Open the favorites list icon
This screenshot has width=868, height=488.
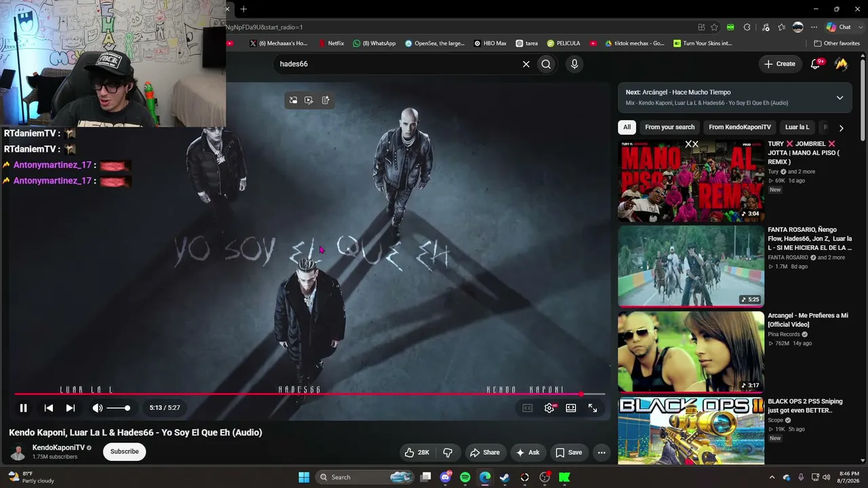[783, 27]
